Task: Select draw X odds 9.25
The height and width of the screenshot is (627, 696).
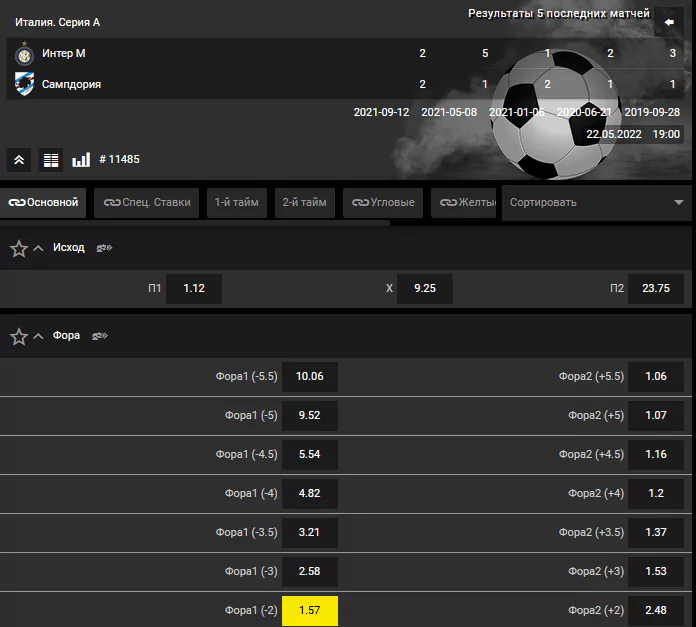Action: (425, 288)
